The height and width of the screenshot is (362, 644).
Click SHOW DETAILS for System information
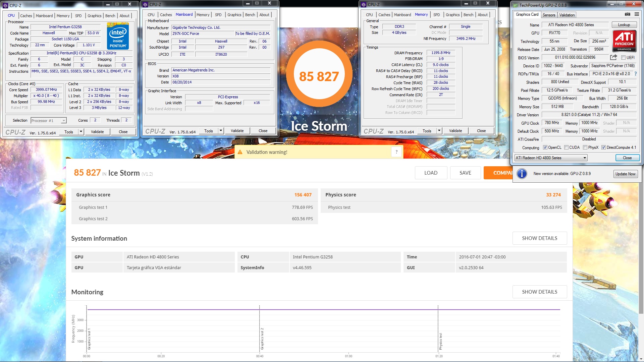pyautogui.click(x=540, y=238)
